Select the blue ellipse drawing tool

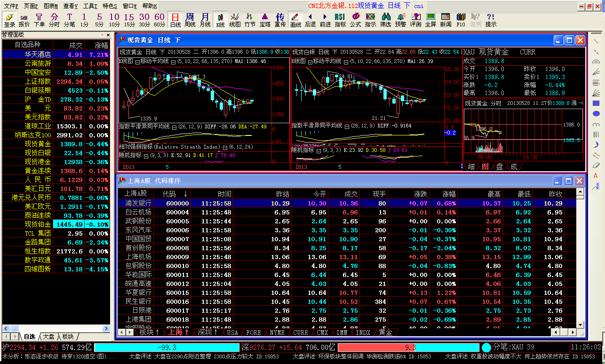(596, 113)
